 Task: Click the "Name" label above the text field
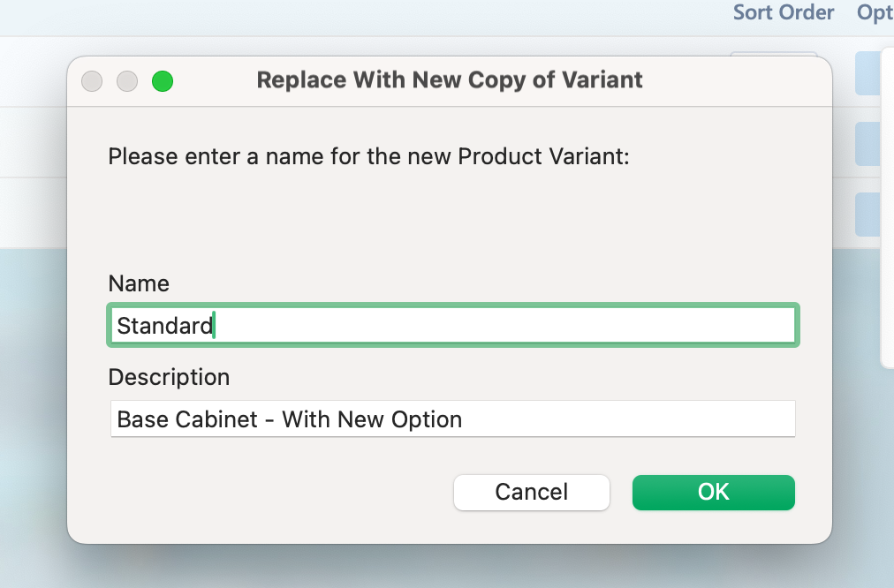click(139, 283)
